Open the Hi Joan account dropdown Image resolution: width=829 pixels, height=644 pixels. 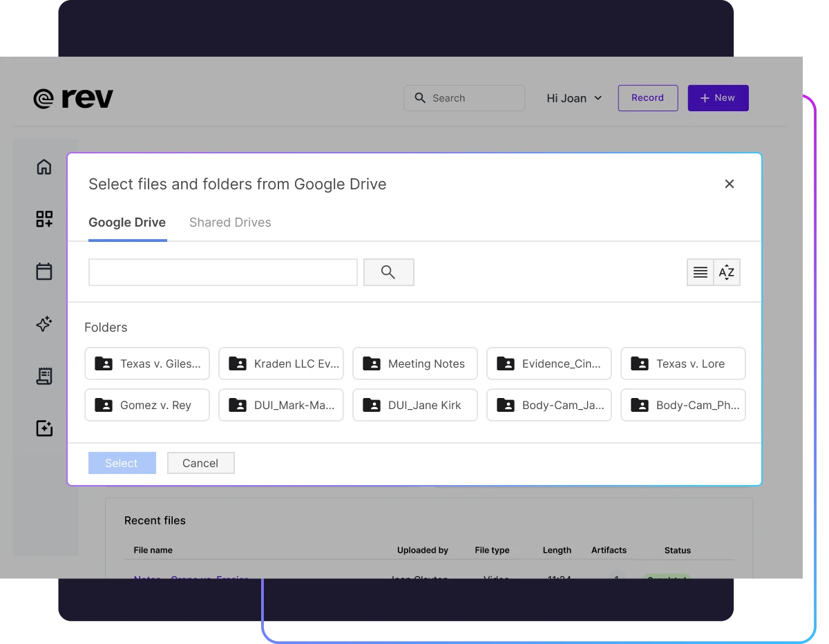pos(573,97)
